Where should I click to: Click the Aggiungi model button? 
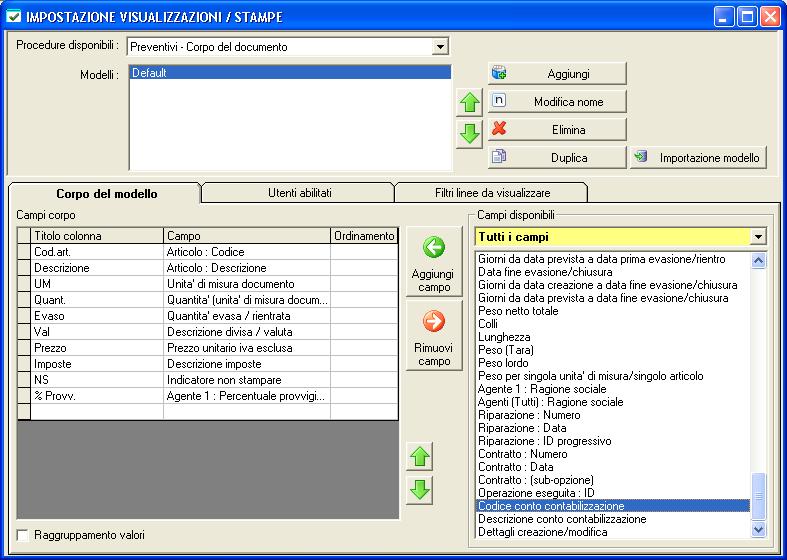(557, 74)
